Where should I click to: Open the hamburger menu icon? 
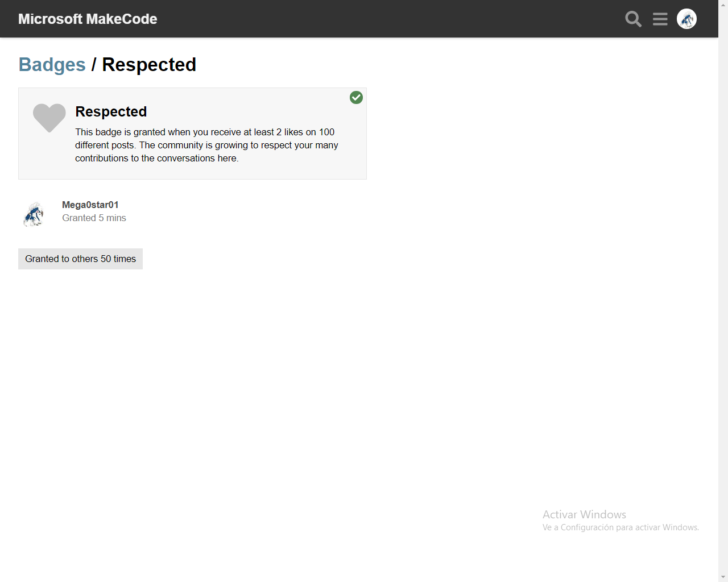pos(660,19)
